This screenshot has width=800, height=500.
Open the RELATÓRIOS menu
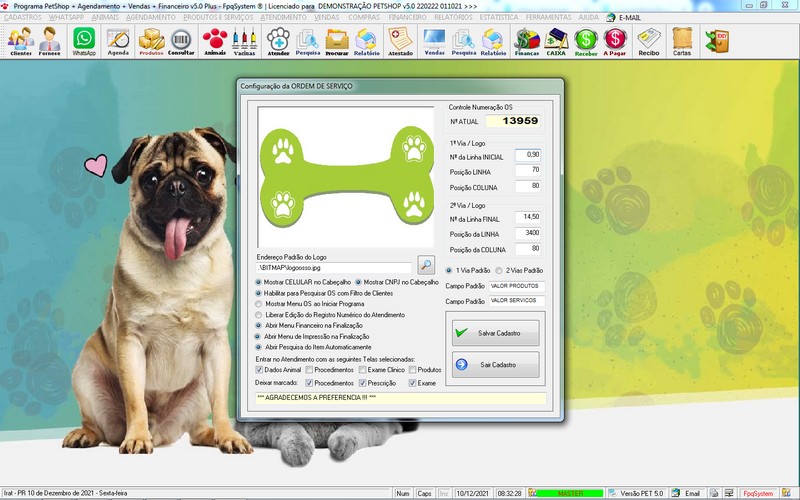pos(453,17)
